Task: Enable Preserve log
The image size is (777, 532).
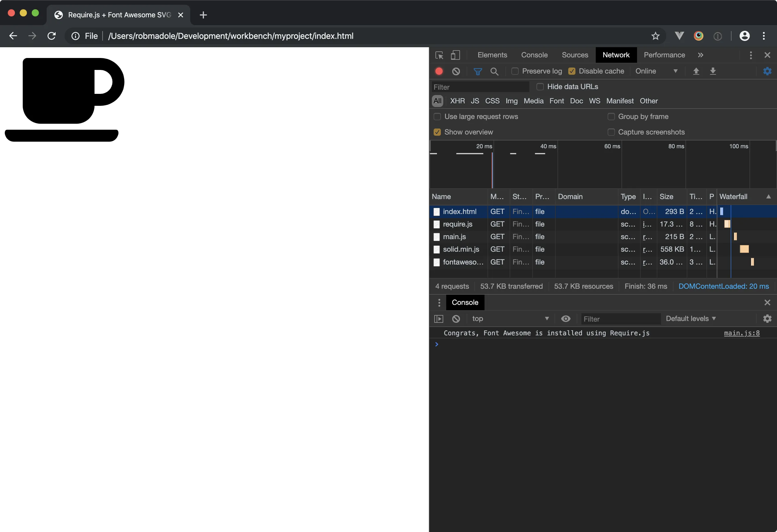Action: point(515,71)
